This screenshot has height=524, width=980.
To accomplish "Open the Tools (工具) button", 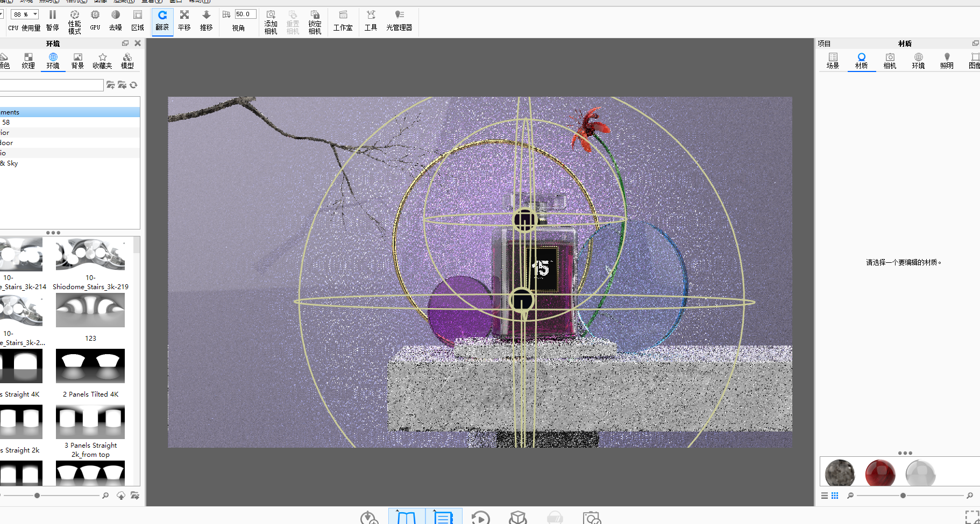I will click(x=371, y=20).
